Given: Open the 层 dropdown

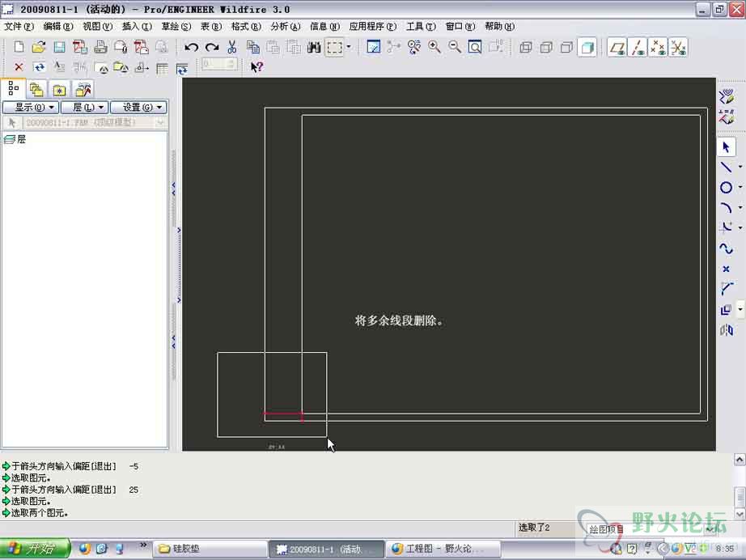Looking at the screenshot, I should [85, 107].
